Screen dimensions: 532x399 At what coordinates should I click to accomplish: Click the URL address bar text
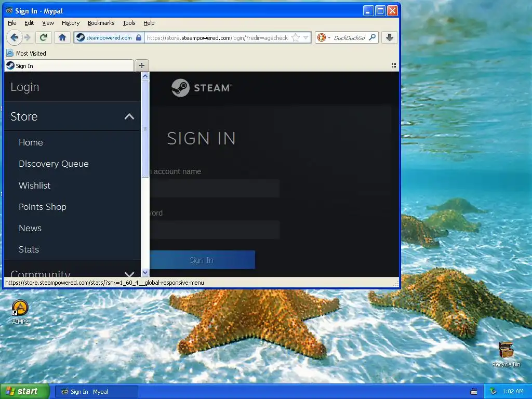pos(218,37)
